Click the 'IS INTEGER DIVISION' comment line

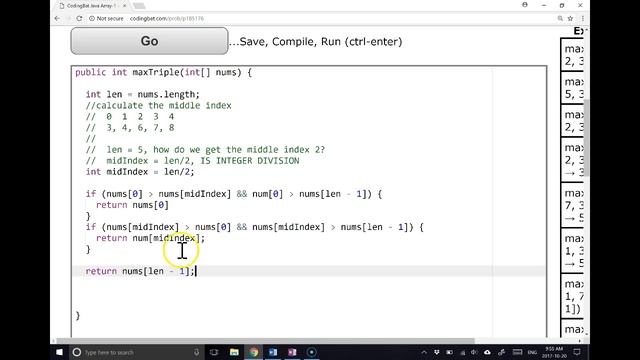(x=192, y=160)
